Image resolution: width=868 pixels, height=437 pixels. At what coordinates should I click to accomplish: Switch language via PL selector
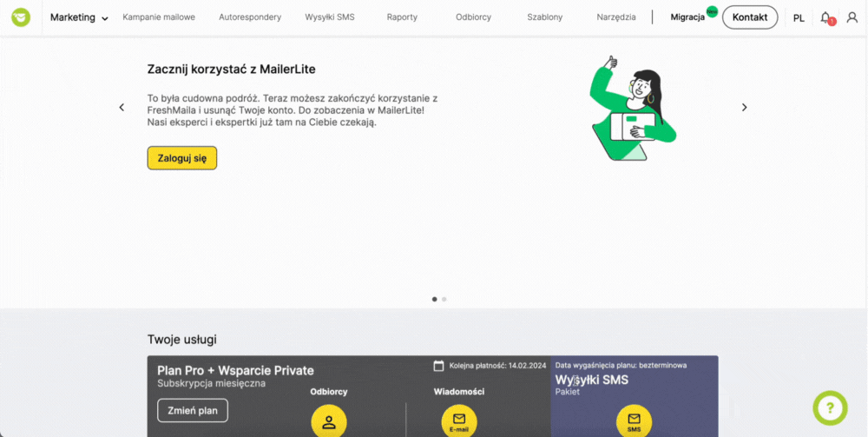(x=799, y=17)
